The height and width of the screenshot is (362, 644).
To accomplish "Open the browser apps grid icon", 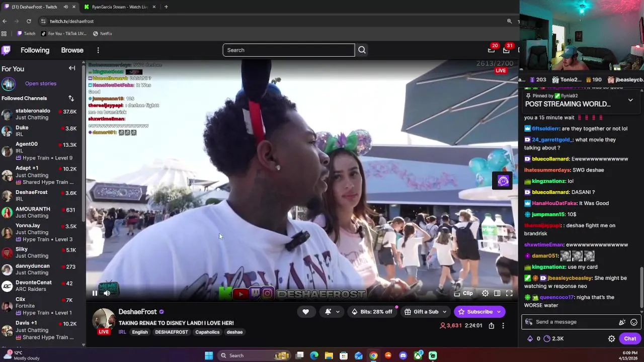I will (4, 34).
